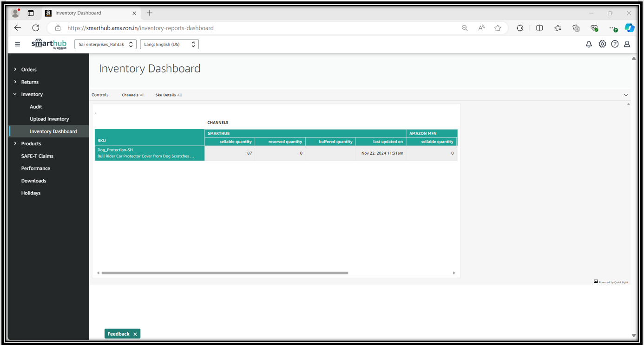Add page to favorites star icon
644x345 pixels.
tap(498, 28)
